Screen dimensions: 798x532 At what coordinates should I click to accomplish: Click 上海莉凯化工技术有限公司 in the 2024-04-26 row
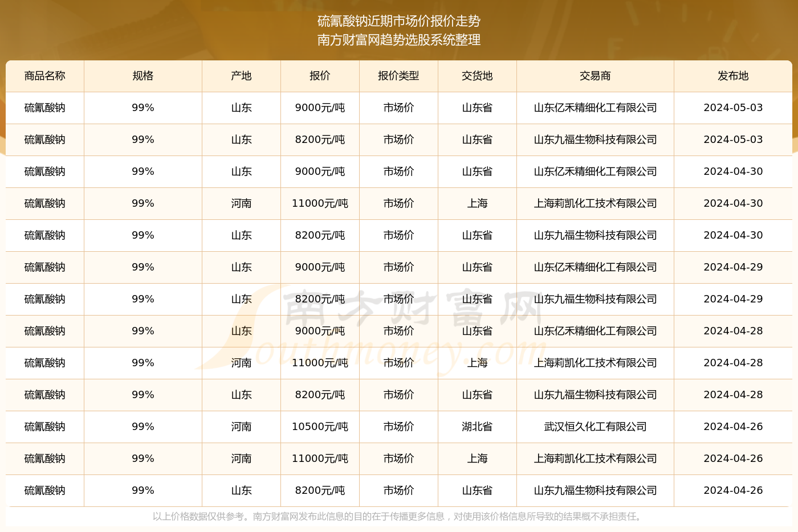[596, 459]
